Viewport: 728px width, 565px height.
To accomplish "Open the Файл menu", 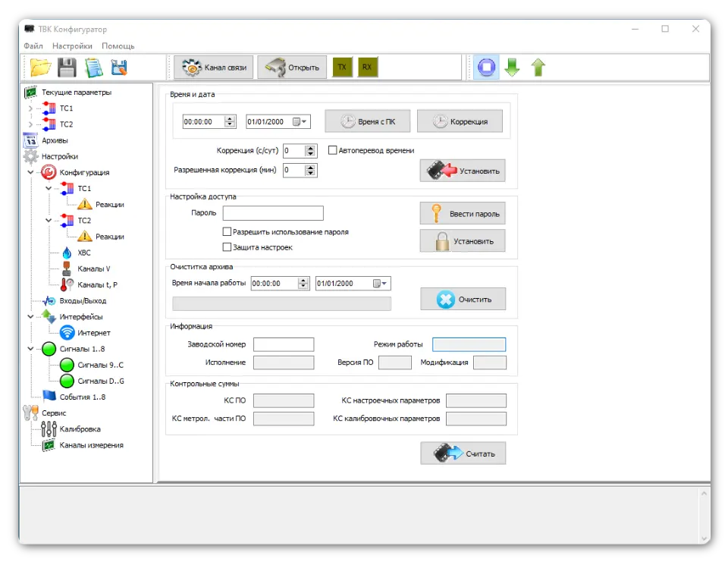I will [x=33, y=46].
